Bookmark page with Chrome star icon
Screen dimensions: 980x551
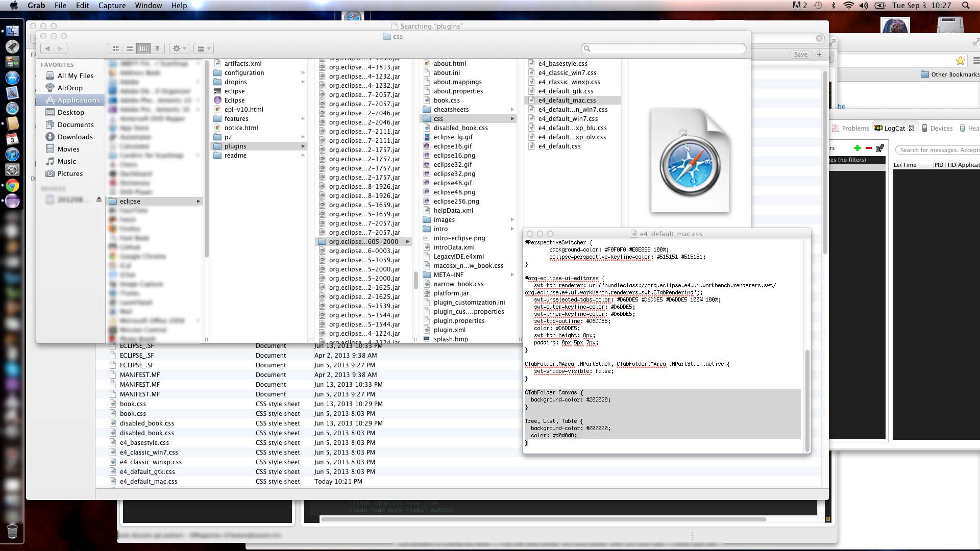pos(960,61)
